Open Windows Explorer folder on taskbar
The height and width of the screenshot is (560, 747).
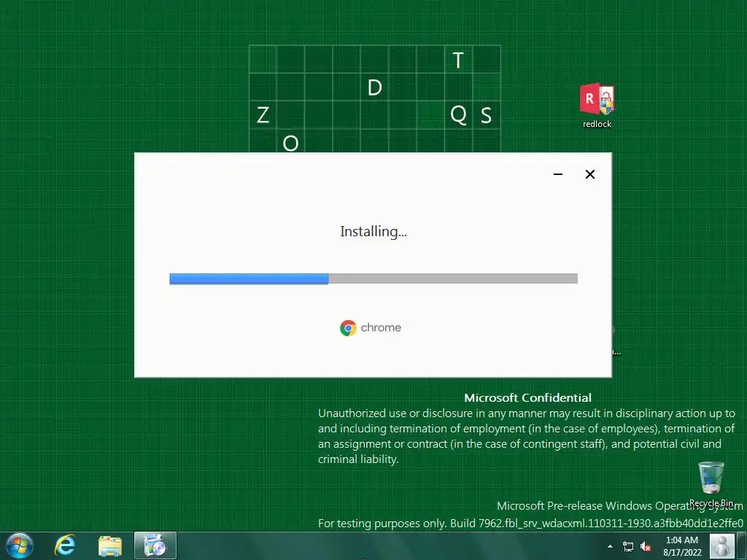click(x=110, y=545)
